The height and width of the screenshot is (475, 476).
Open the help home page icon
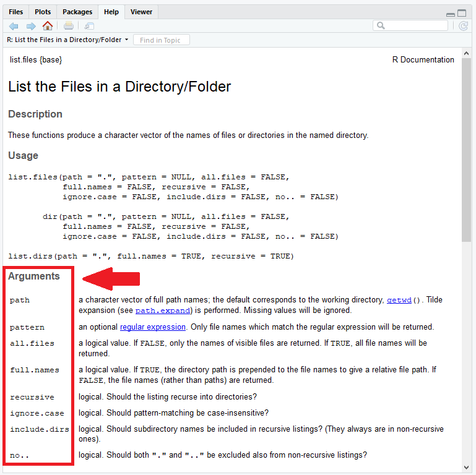click(48, 26)
